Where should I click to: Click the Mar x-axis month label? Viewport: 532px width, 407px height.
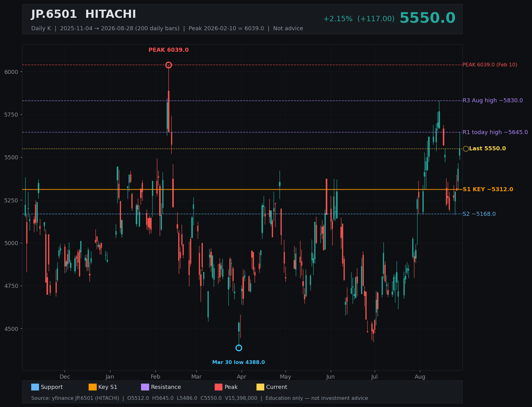[x=196, y=377]
